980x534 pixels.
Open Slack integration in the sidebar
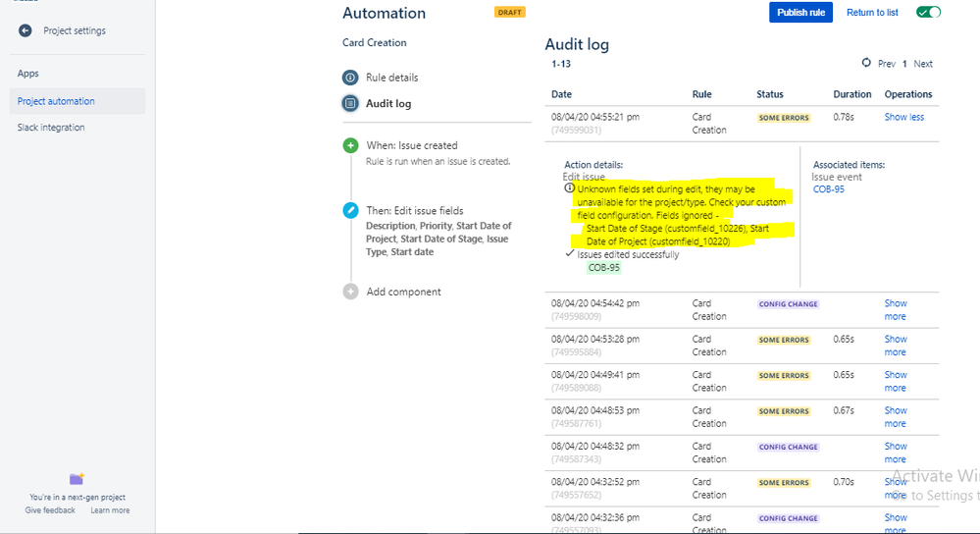tap(51, 128)
